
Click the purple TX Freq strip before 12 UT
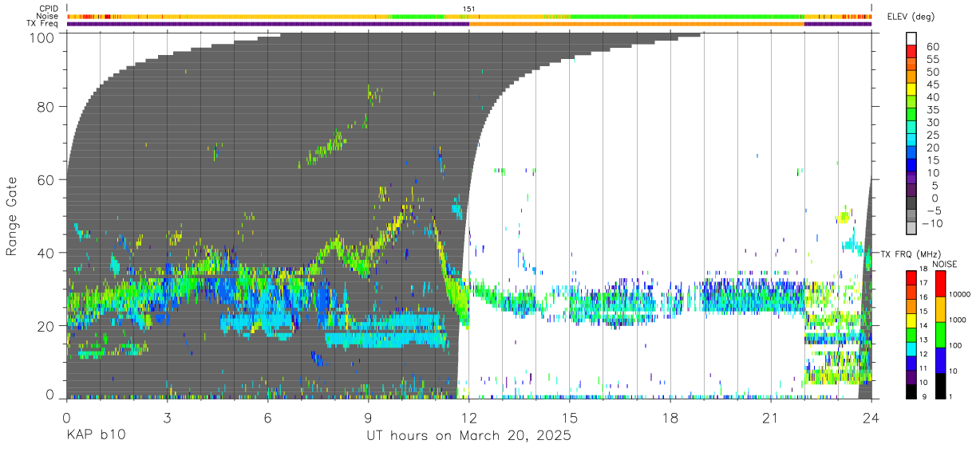(268, 24)
